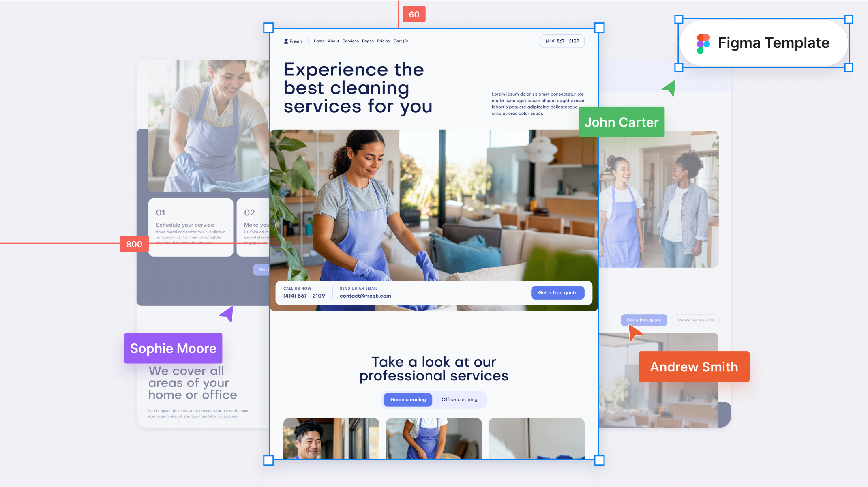Expand the Cart dropdown showing Cart 2
The height and width of the screenshot is (487, 868).
pyautogui.click(x=401, y=41)
